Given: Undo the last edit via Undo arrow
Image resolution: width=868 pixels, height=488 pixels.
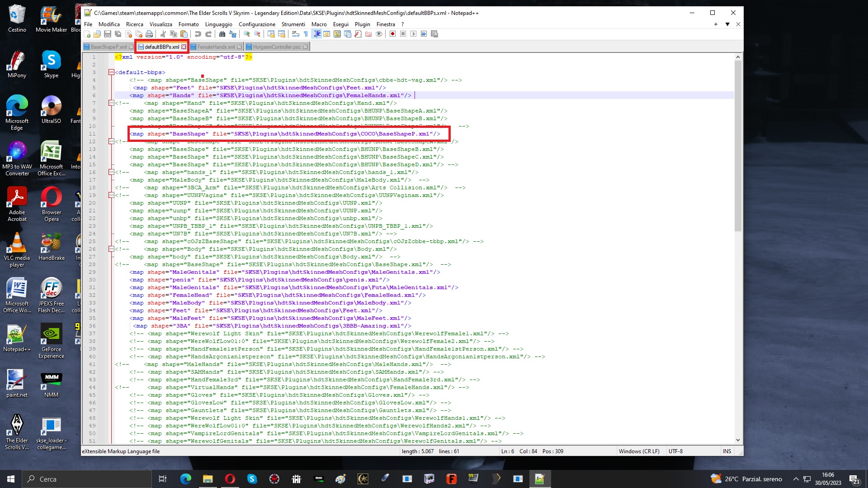Looking at the screenshot, I should click(x=198, y=34).
